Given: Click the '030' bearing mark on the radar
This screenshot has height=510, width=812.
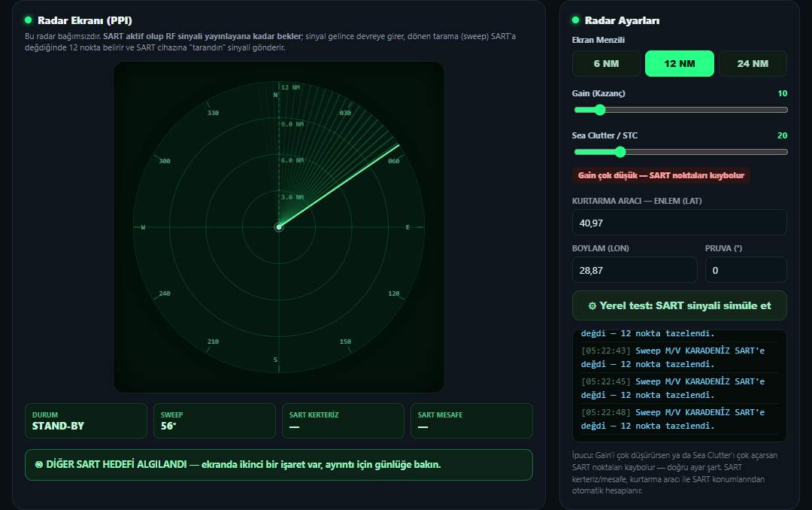Looking at the screenshot, I should [345, 113].
